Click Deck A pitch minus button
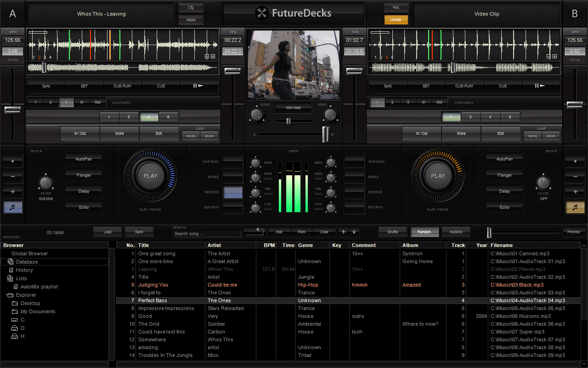Viewport: 588px width, 368px height. 12,176
